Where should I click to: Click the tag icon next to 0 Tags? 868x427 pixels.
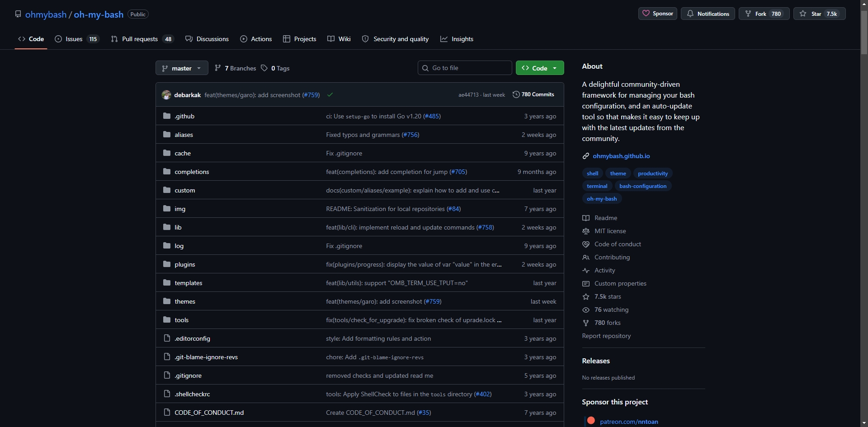point(264,68)
